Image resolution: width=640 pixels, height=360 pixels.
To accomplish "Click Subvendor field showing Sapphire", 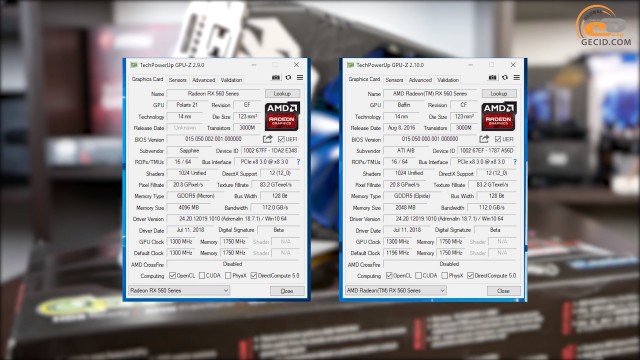I will point(189,151).
